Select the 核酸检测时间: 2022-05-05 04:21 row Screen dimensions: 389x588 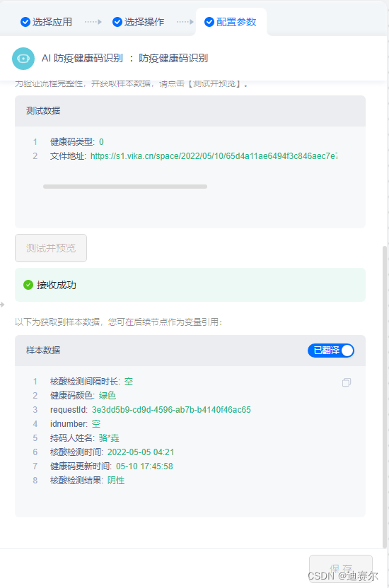[112, 452]
